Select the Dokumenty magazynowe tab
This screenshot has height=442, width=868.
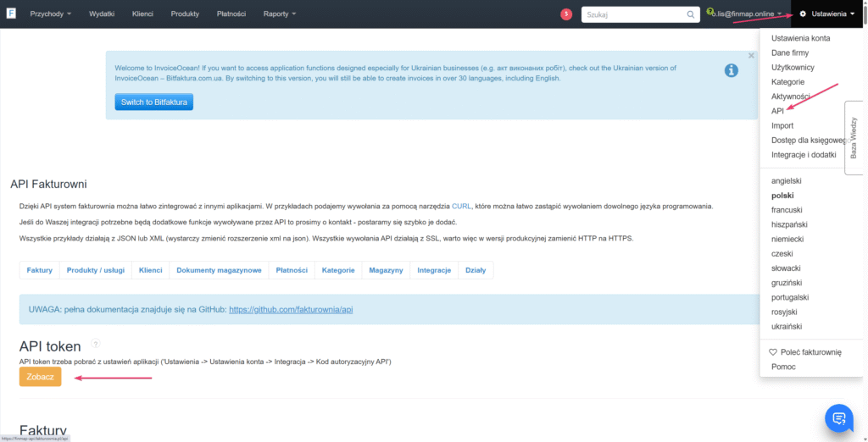pos(219,270)
